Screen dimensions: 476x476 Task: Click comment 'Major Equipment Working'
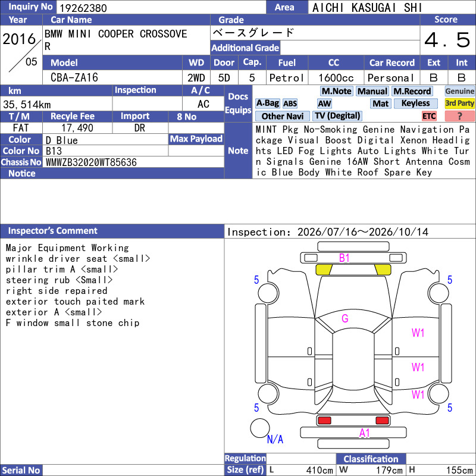pyautogui.click(x=67, y=248)
